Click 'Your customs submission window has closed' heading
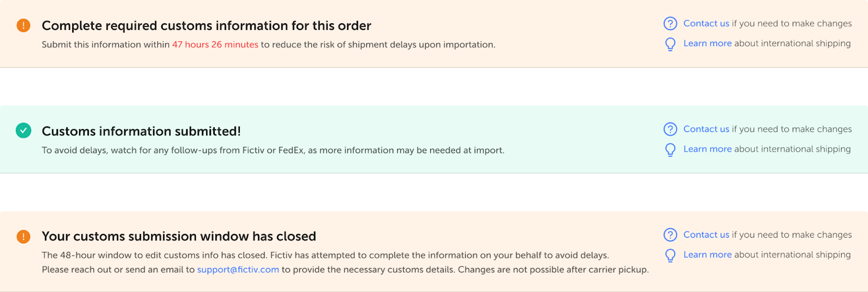Screen dimensions: 868x292 [x=178, y=237]
